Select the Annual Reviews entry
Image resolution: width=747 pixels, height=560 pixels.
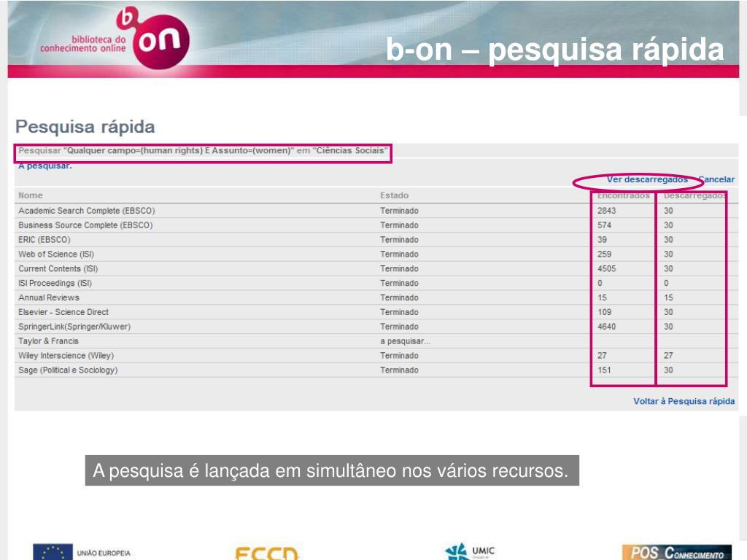pos(49,297)
